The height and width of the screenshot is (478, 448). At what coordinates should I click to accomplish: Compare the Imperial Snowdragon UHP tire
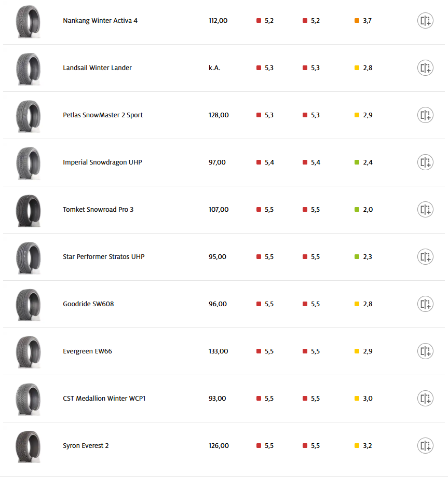(x=425, y=162)
